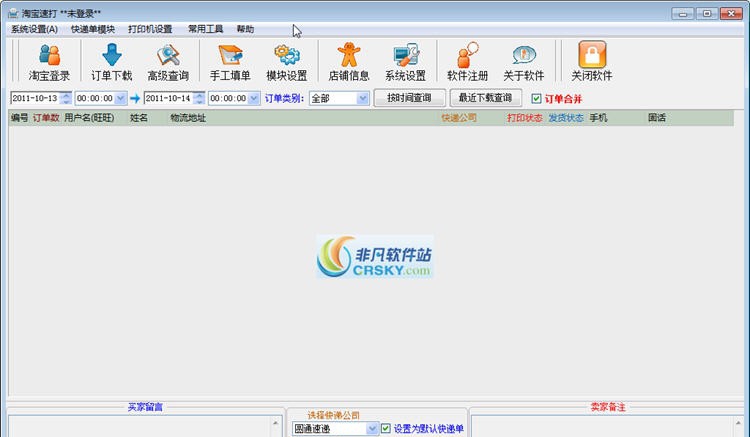750x437 pixels.
Task: Click the 买家留言 box scrollbar arrow
Action: click(276, 423)
